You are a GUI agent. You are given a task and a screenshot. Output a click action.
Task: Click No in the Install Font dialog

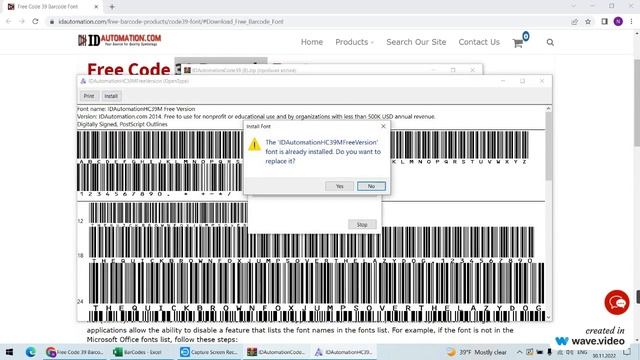[371, 186]
